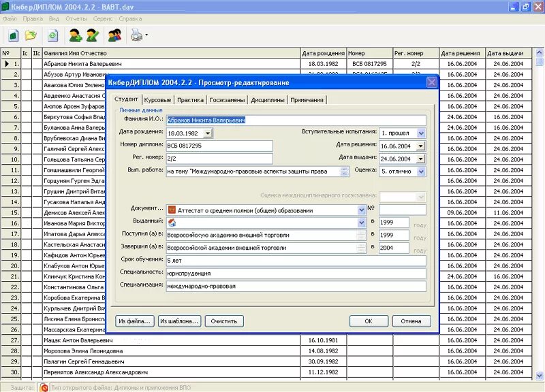Viewport: 545px width, 392px height.
Task: Expand the Оценка dropdown
Action: [421, 171]
